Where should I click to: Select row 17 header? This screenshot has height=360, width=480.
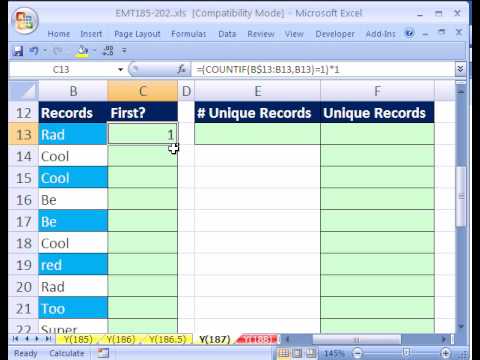[24, 221]
